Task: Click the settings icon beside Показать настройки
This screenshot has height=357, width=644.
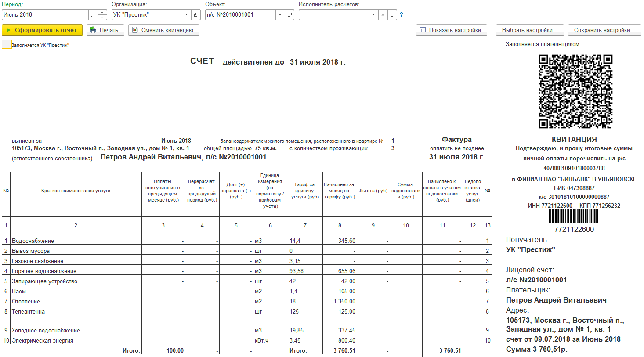Action: (423, 30)
